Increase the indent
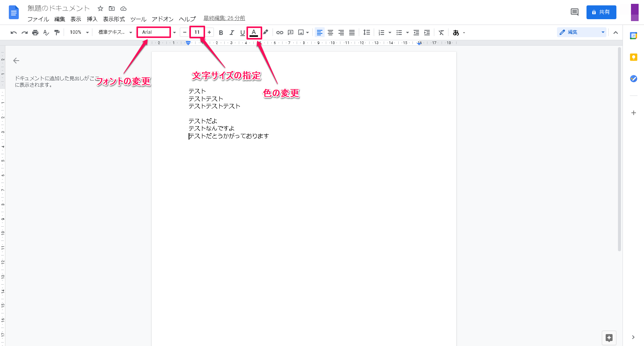The image size is (644, 346). (427, 33)
